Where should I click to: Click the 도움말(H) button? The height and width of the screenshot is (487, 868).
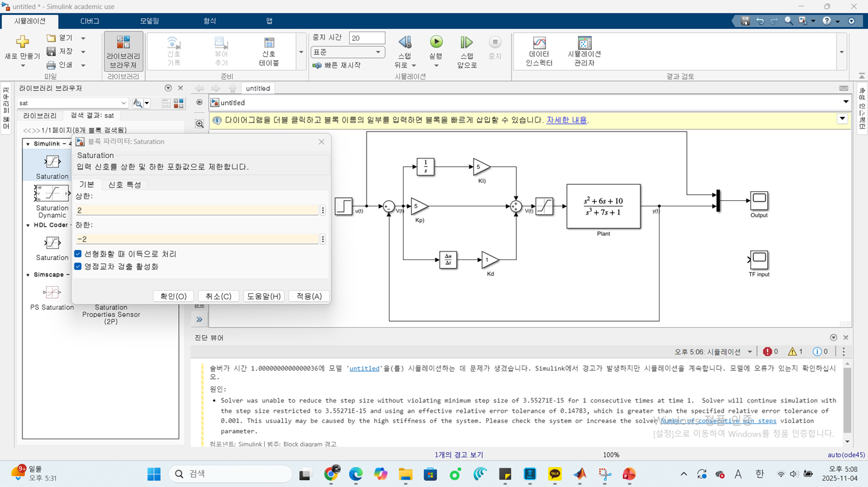pos(263,296)
